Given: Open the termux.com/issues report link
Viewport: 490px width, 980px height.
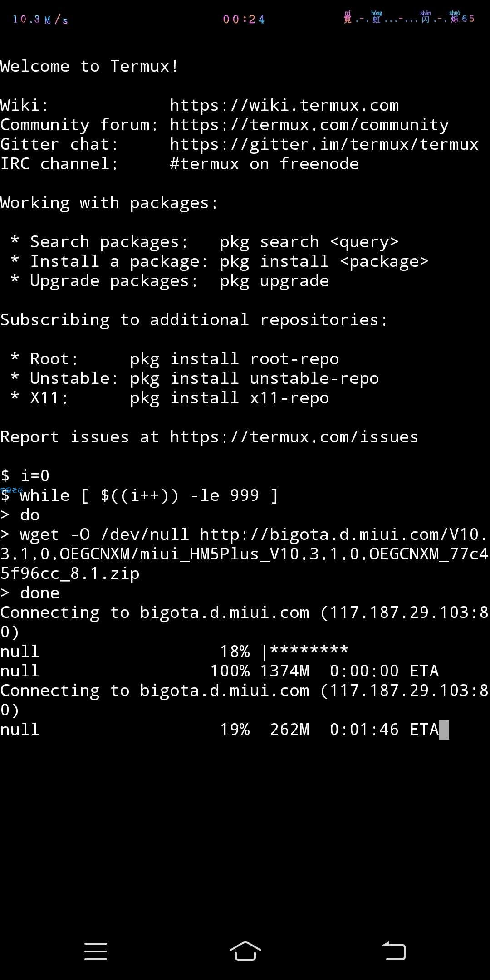Looking at the screenshot, I should 294,437.
